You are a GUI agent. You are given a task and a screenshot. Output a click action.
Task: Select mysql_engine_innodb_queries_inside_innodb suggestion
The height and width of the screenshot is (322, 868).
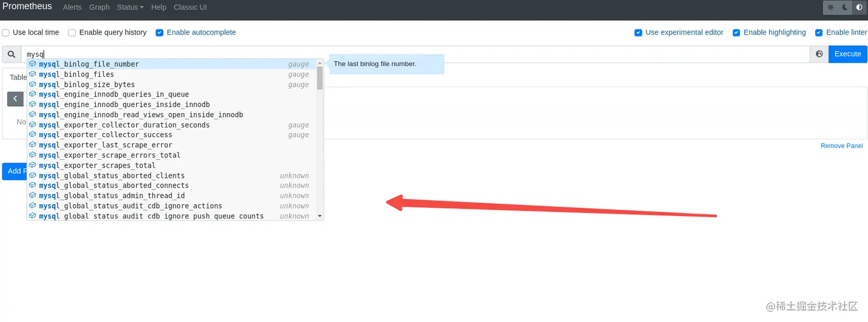(x=172, y=104)
